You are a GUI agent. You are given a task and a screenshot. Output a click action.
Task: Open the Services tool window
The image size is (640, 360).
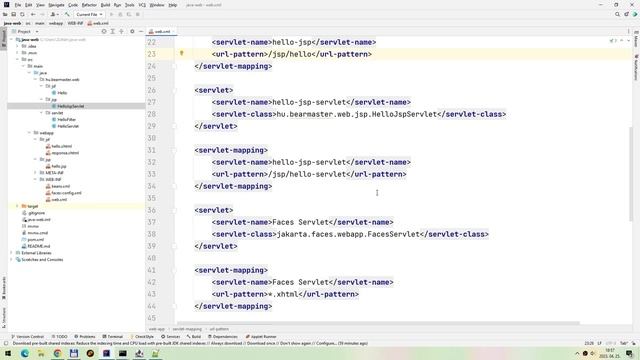point(171,337)
